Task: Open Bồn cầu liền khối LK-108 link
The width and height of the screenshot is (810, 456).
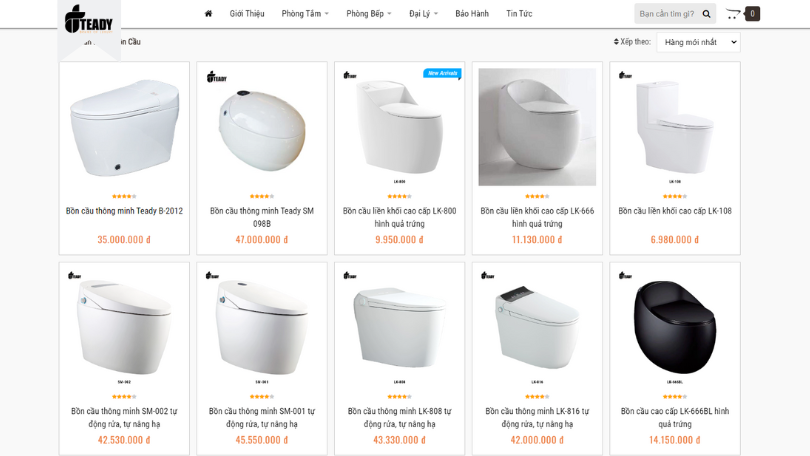Action: pyautogui.click(x=675, y=211)
